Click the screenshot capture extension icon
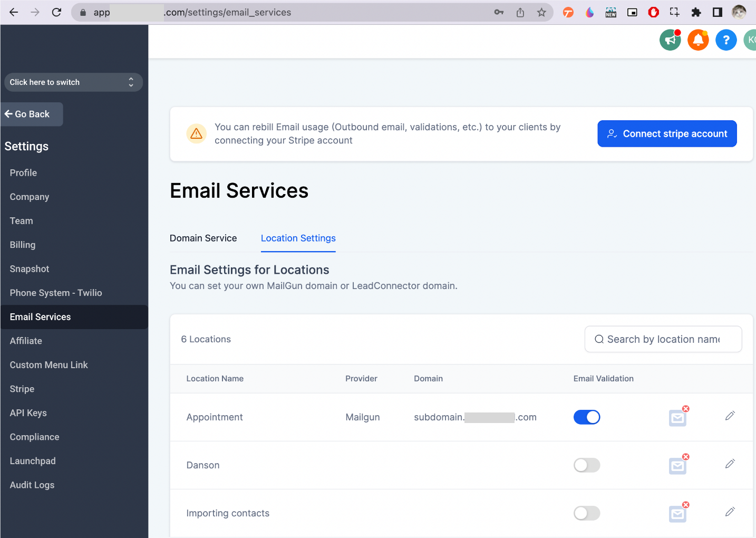The width and height of the screenshot is (756, 538). pos(675,12)
